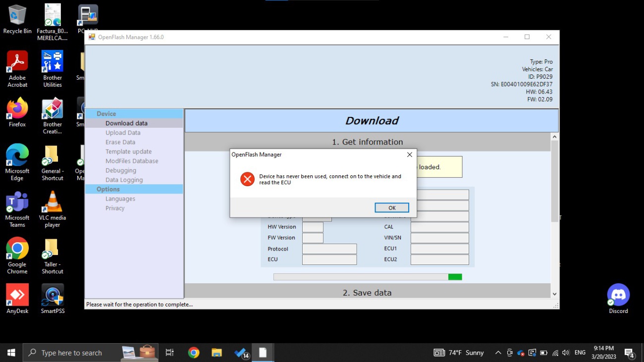Click Chrome icon in the taskbar
Viewport: 644px width, 362px height.
point(194,353)
